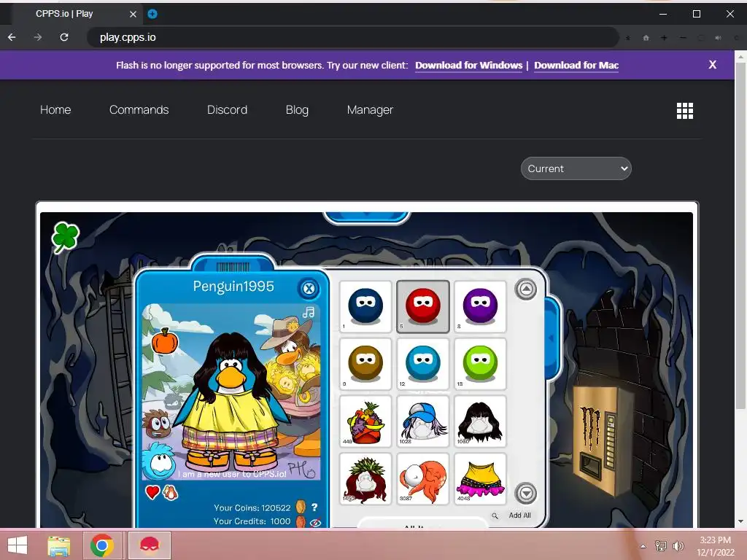Click the page vertical scrollbar
Screen dimensions: 747x560
tap(740, 236)
